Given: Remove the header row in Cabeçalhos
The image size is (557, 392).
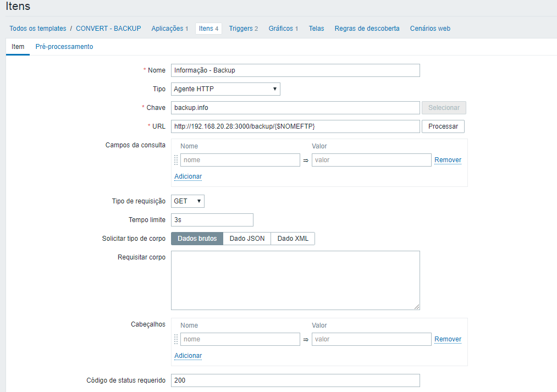Looking at the screenshot, I should pyautogui.click(x=448, y=339).
